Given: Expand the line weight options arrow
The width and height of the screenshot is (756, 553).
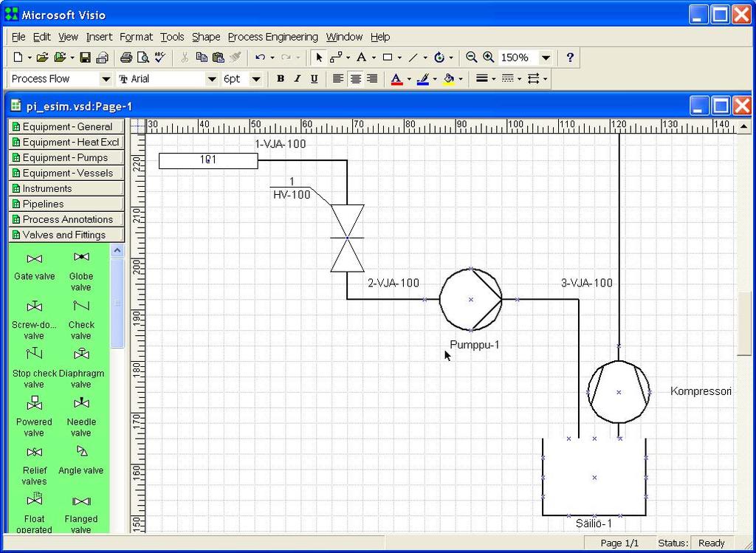Looking at the screenshot, I should coord(494,79).
